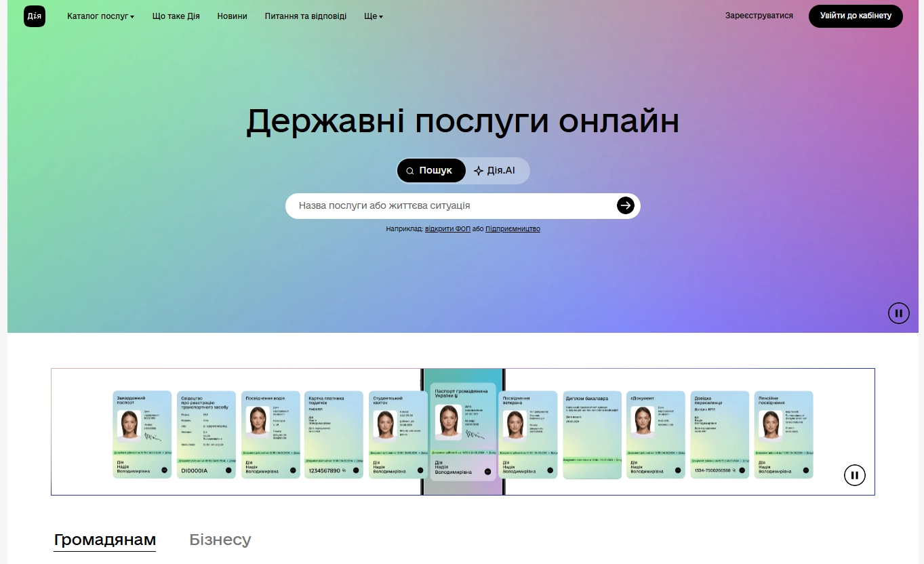Click the Посвідчення водія document card

coord(270,435)
